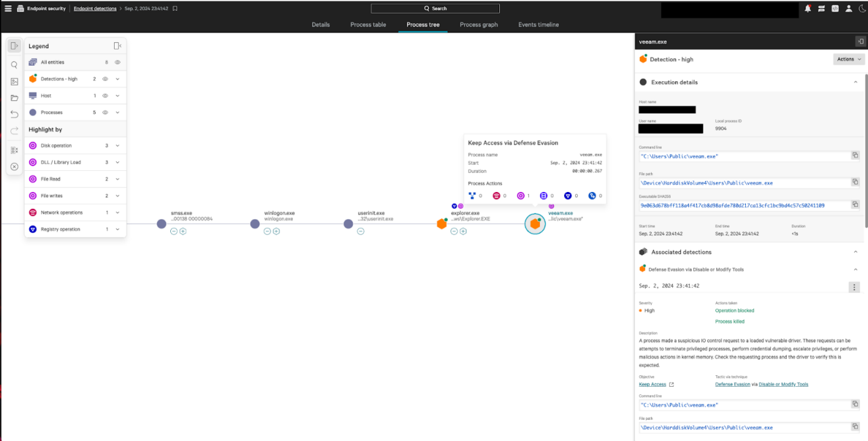This screenshot has height=441, width=868.
Task: Expand children of explorer.exe with plus button
Action: [463, 231]
